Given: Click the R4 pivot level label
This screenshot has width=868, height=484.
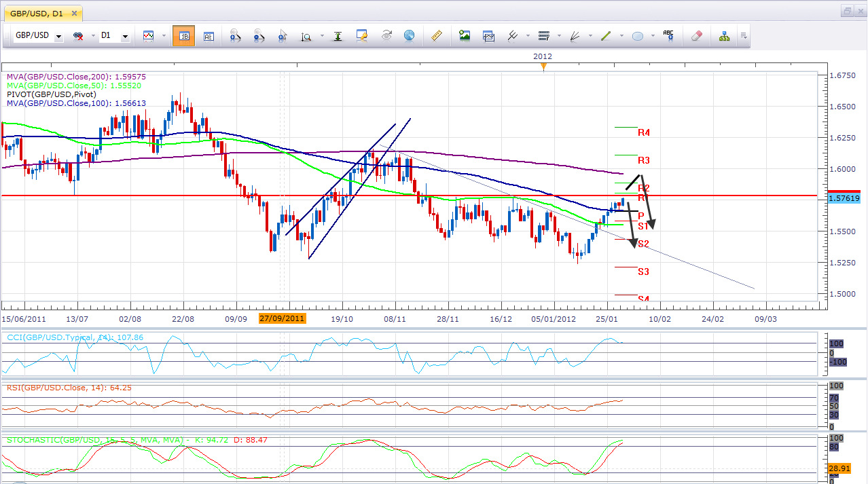Looking at the screenshot, I should point(644,132).
